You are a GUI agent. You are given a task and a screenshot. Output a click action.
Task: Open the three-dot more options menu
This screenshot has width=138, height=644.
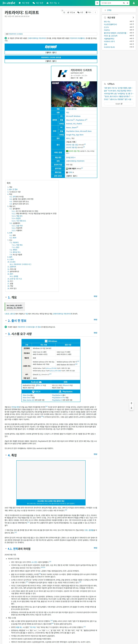pyautogui.click(x=95, y=12)
